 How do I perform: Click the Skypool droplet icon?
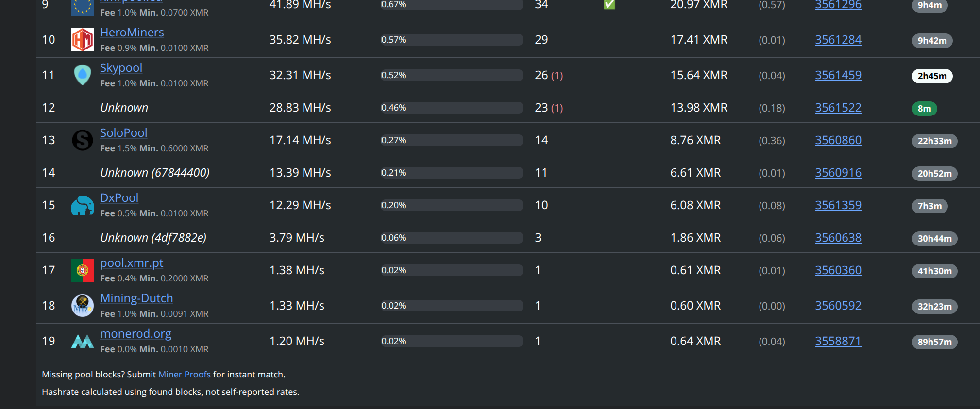[83, 75]
